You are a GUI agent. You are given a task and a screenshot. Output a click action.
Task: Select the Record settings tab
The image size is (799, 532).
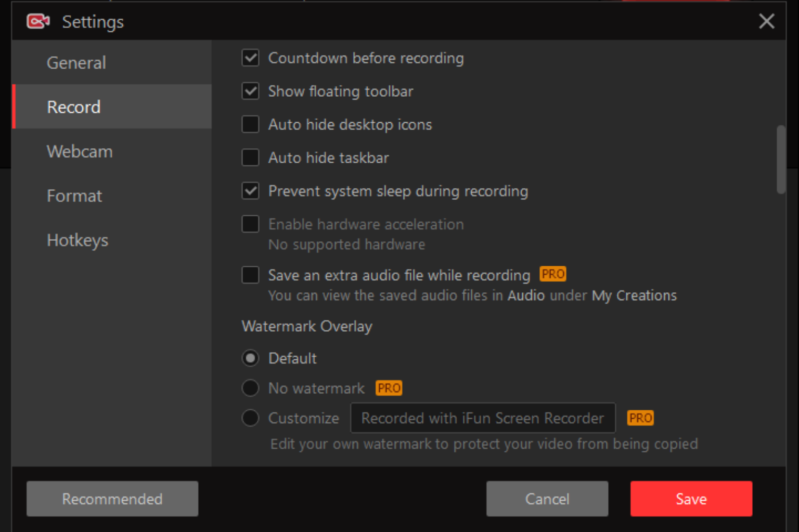(112, 107)
